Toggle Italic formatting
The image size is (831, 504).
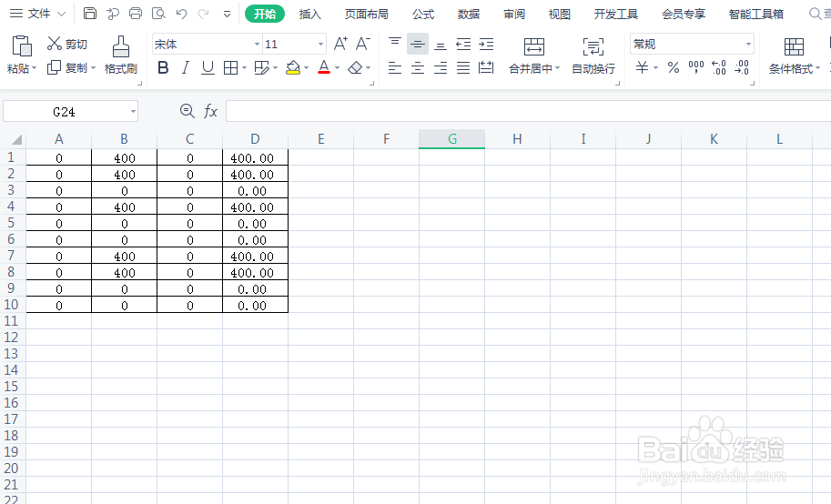tap(186, 68)
